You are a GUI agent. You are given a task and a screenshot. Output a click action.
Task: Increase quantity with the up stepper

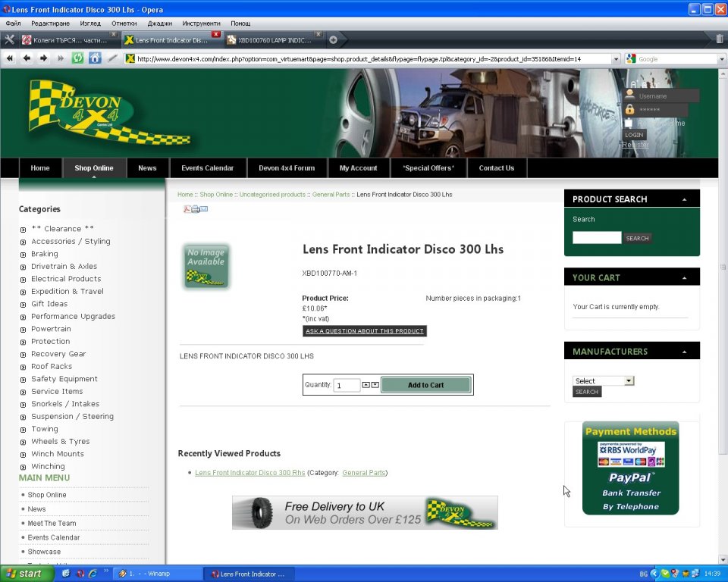point(366,385)
